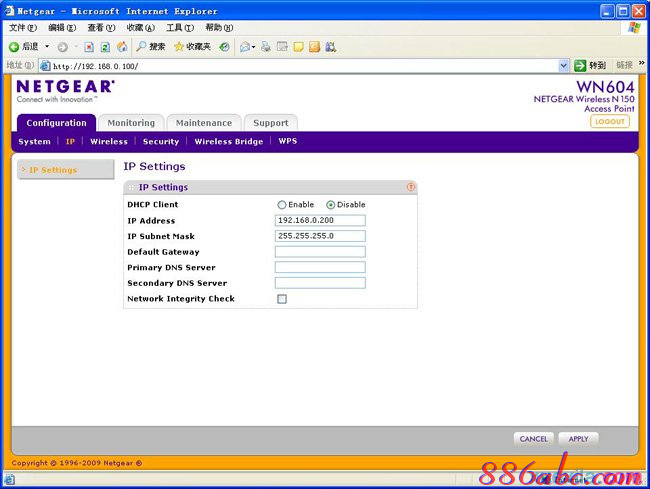Select DHCP Client Enable radio
Screen dimensions: 650x489
point(282,205)
